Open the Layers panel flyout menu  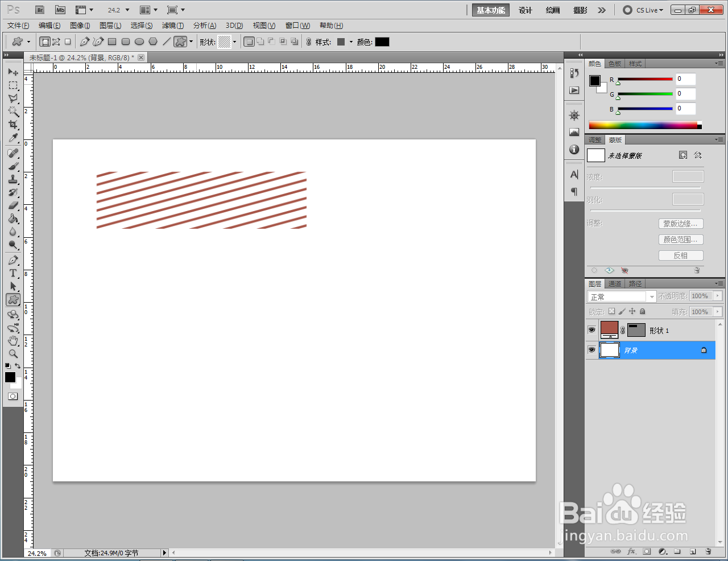click(719, 283)
